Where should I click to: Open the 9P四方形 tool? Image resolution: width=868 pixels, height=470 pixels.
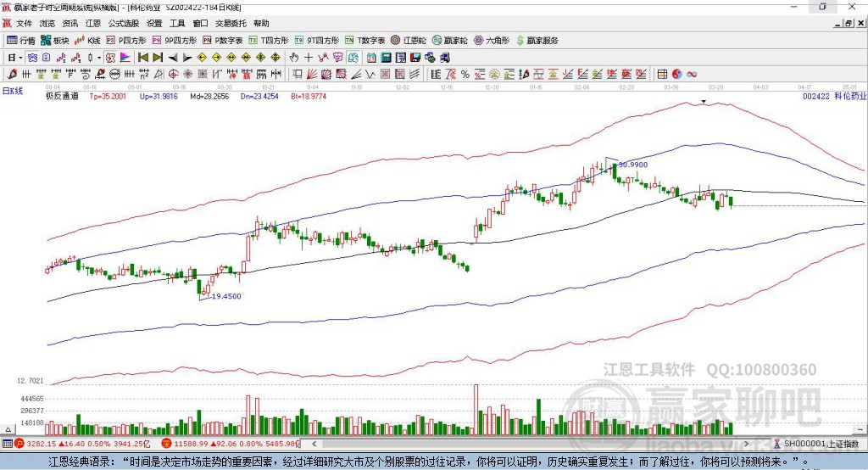click(175, 41)
